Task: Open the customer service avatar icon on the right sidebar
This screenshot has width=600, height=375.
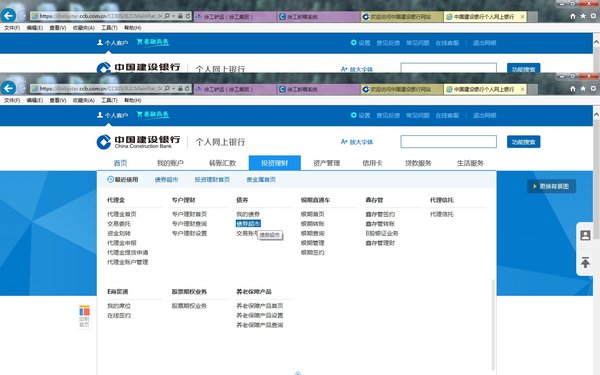Action: pyautogui.click(x=585, y=235)
